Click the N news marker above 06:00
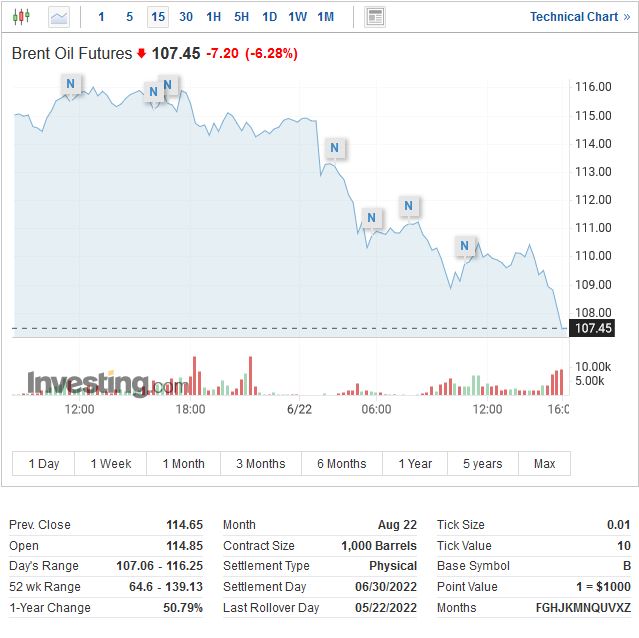 click(x=372, y=218)
